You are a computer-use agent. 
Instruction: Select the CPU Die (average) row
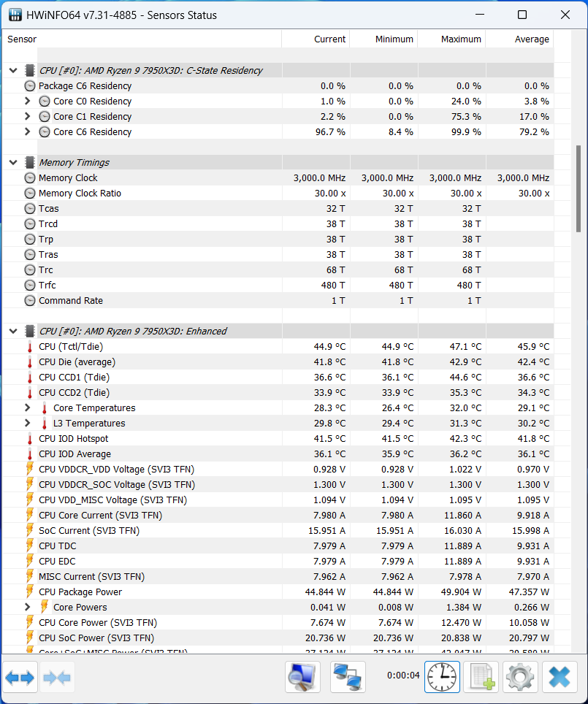click(x=278, y=362)
